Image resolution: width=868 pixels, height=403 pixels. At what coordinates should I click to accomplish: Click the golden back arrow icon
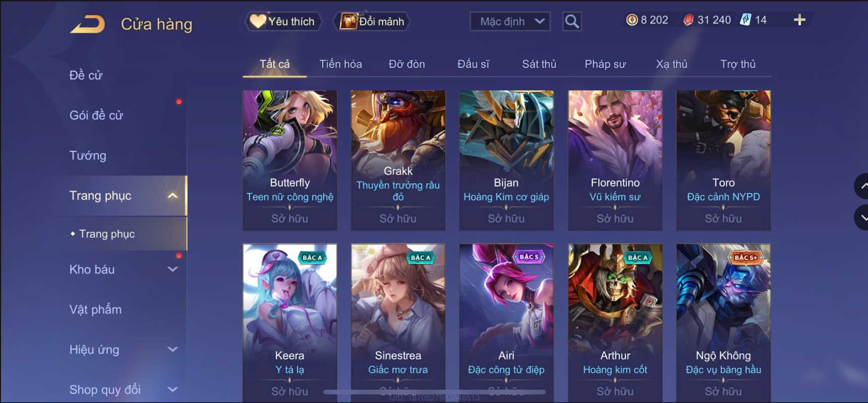point(88,24)
